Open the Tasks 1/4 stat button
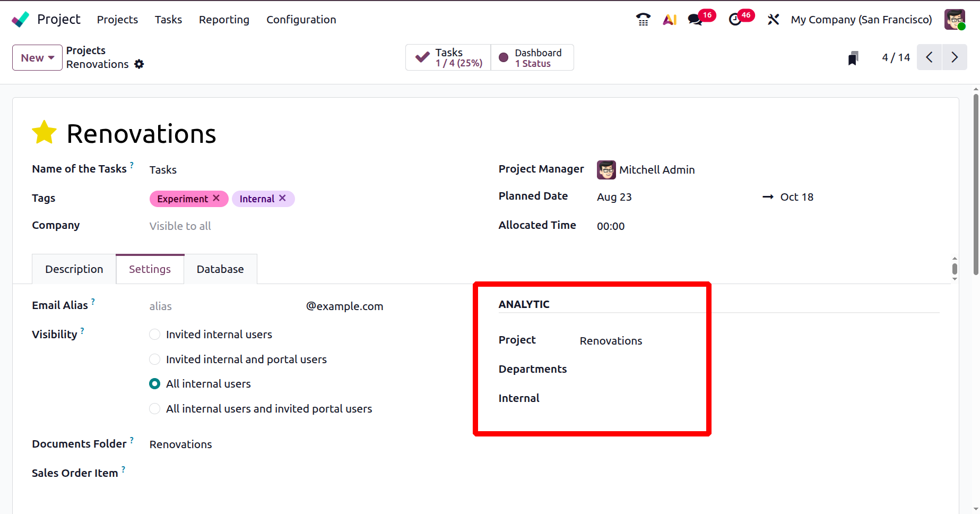Viewport: 980px width, 514px height. pos(448,57)
